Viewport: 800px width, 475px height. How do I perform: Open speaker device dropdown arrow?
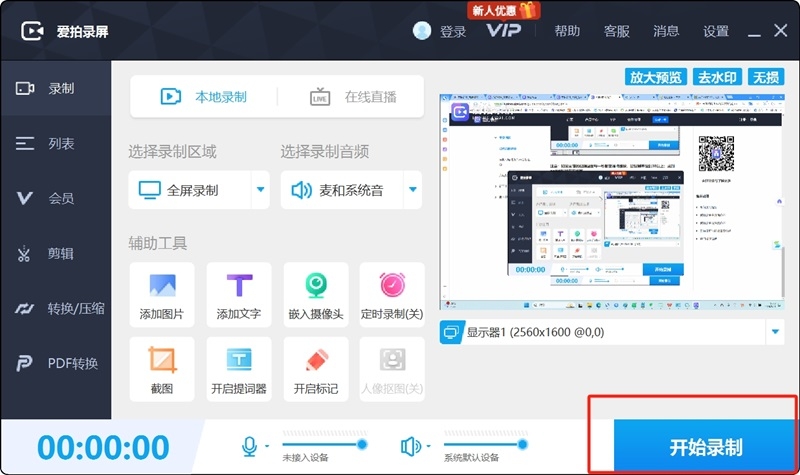click(428, 446)
